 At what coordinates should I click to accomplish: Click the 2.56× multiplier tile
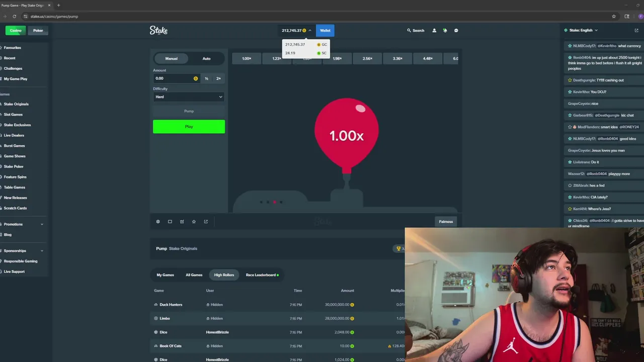[367, 58]
